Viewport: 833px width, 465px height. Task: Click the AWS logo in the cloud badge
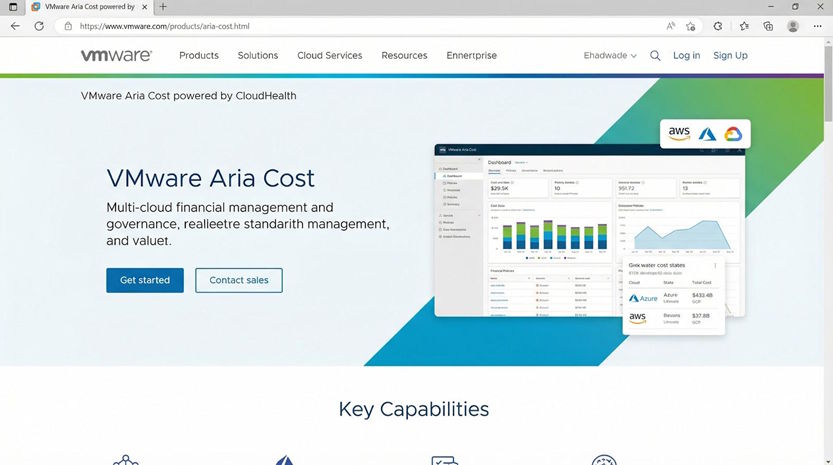[x=679, y=133]
